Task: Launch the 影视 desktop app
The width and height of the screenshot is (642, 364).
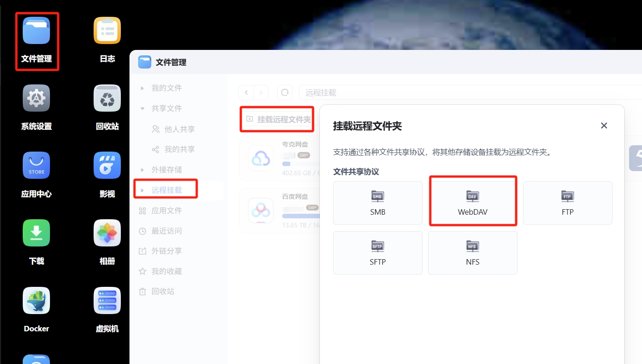Action: click(x=107, y=166)
